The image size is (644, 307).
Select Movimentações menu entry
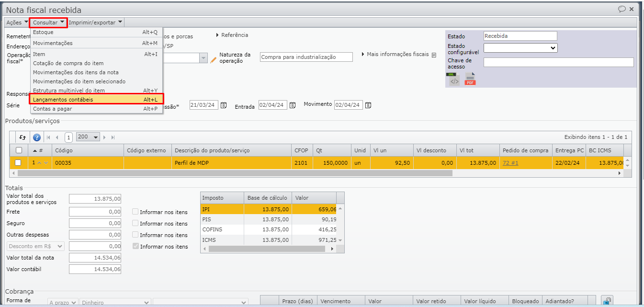click(96, 43)
